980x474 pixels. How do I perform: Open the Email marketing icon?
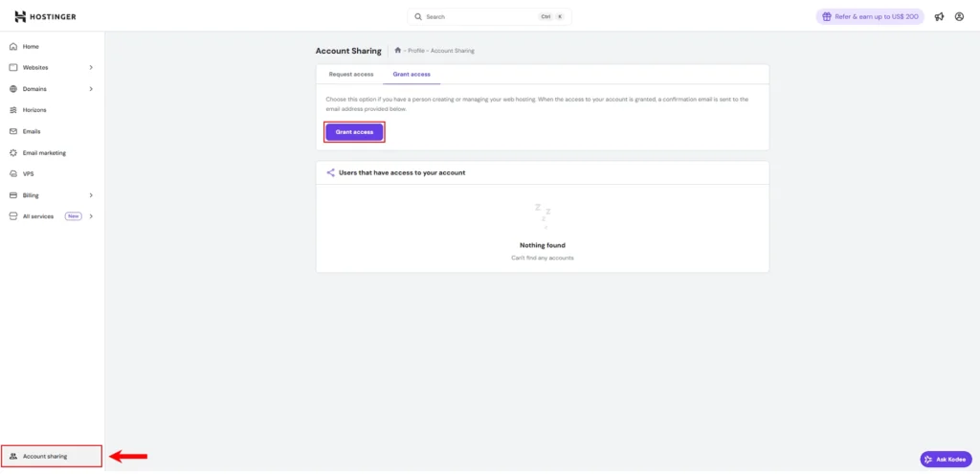[x=13, y=152]
